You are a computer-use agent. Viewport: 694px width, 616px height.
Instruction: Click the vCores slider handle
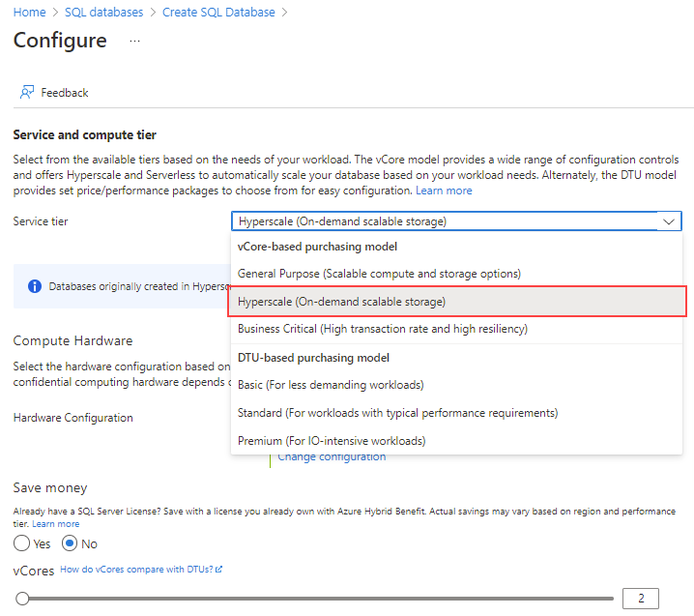click(22, 599)
